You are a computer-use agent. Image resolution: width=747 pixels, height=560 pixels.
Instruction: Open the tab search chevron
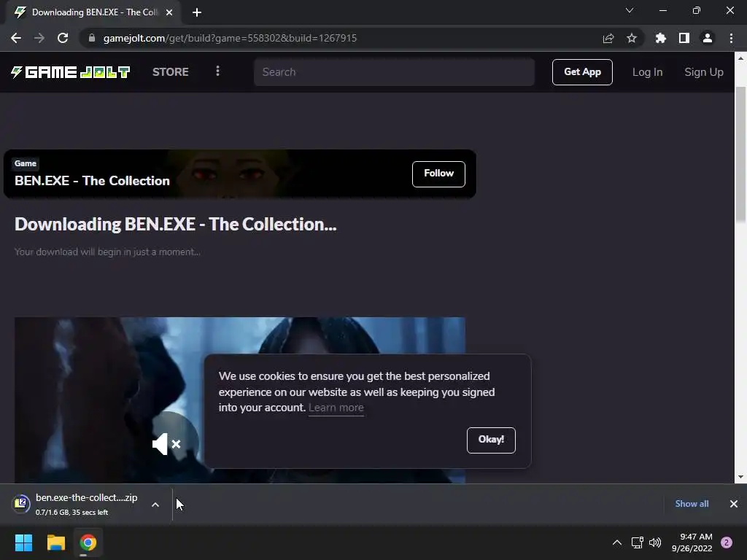tap(630, 10)
